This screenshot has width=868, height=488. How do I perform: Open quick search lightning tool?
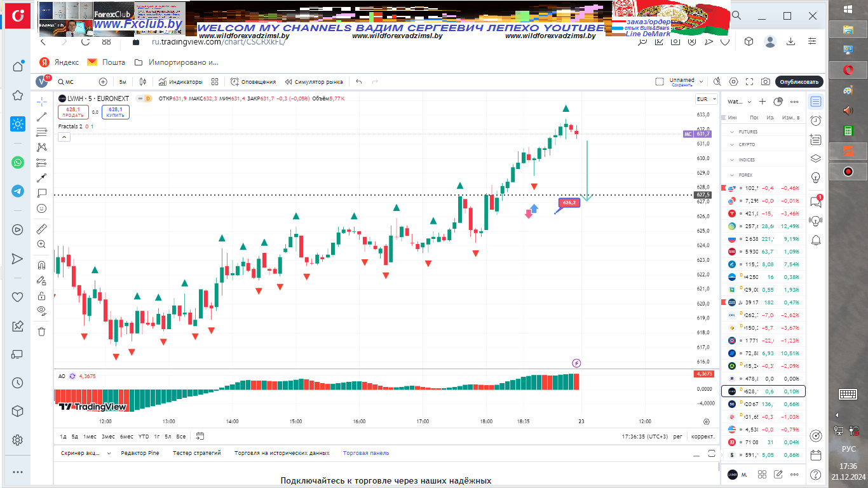pos(717,82)
